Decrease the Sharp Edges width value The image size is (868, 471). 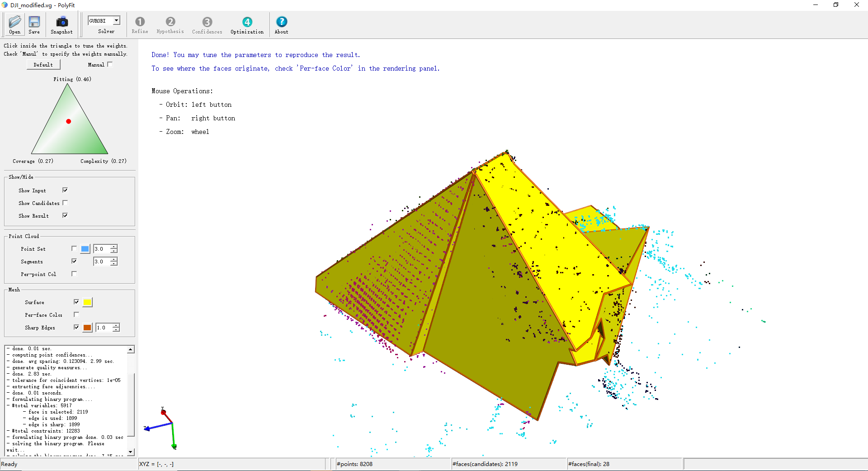click(x=116, y=330)
